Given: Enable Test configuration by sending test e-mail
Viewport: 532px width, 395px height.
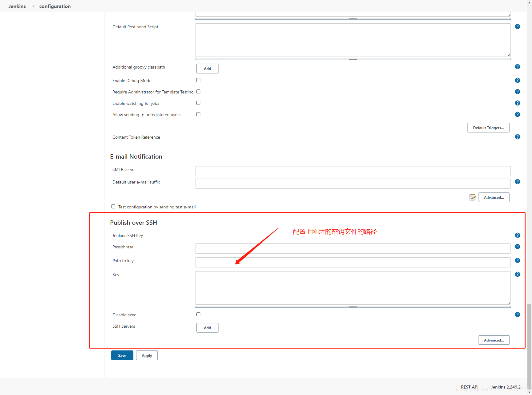Looking at the screenshot, I should coord(113,206).
